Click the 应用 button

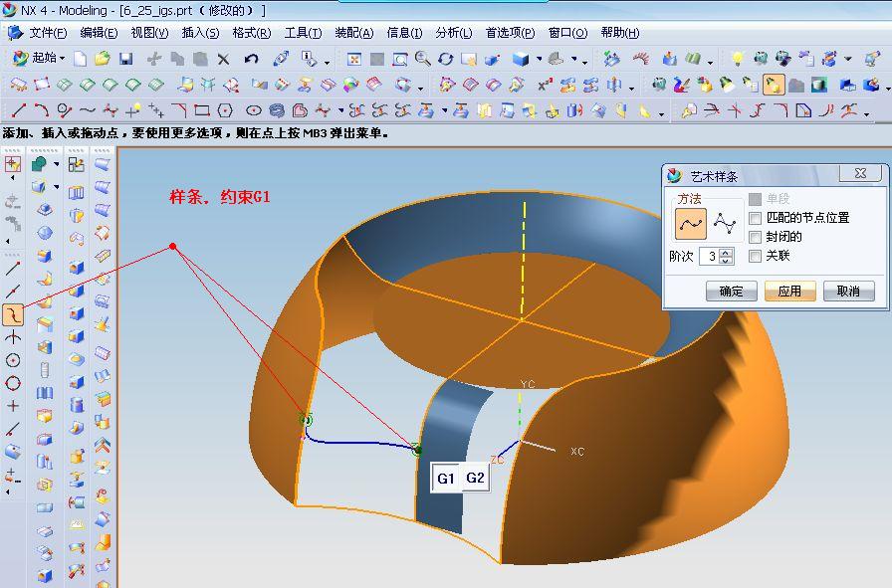[789, 292]
